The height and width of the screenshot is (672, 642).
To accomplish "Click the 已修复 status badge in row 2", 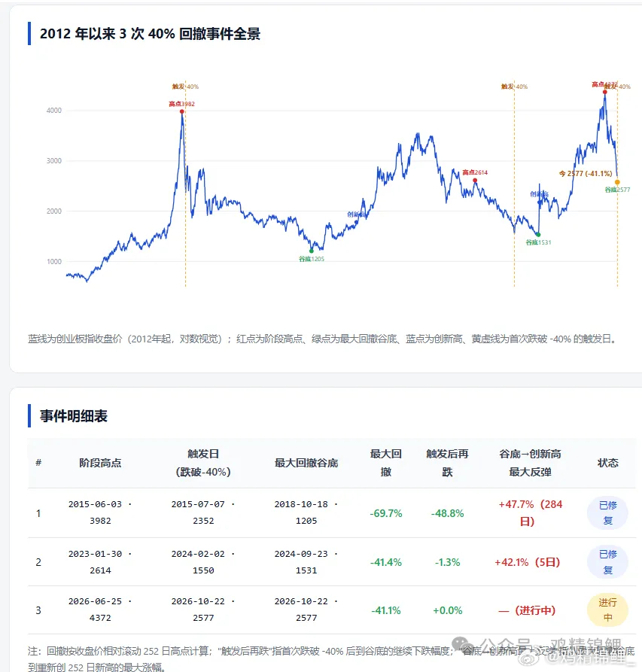I will click(607, 562).
